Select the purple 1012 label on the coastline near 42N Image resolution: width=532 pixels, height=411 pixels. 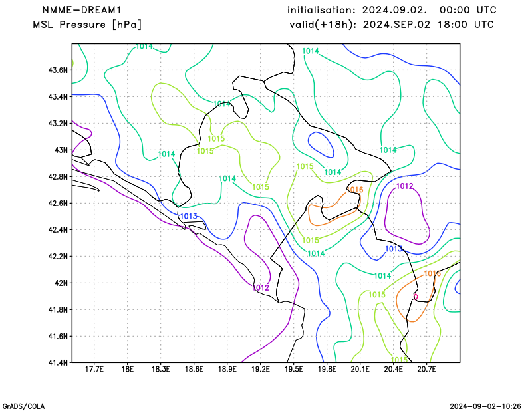tap(261, 287)
